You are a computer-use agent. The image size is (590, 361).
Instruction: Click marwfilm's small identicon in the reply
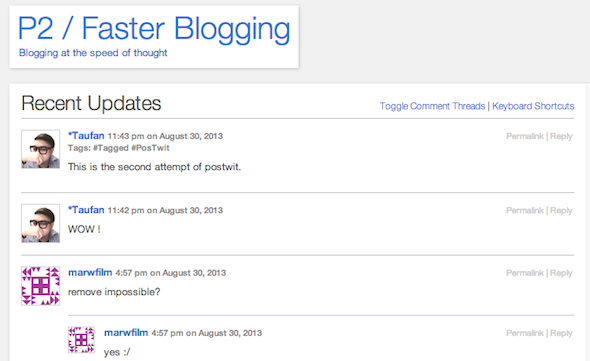(81, 340)
